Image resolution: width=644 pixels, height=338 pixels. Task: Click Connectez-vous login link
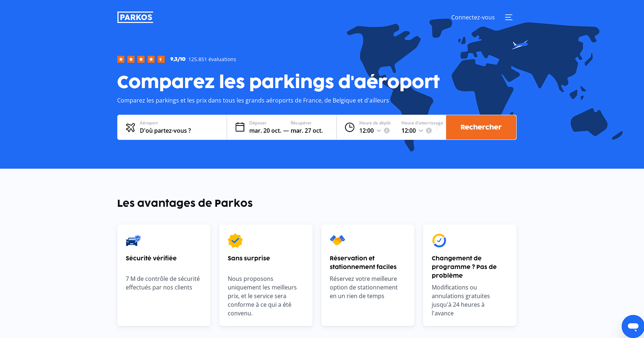(x=473, y=17)
